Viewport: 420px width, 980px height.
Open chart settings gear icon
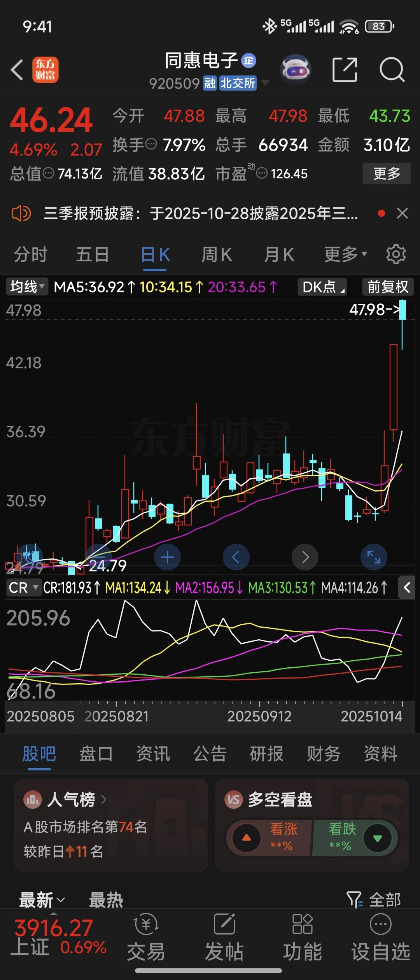pos(396,254)
